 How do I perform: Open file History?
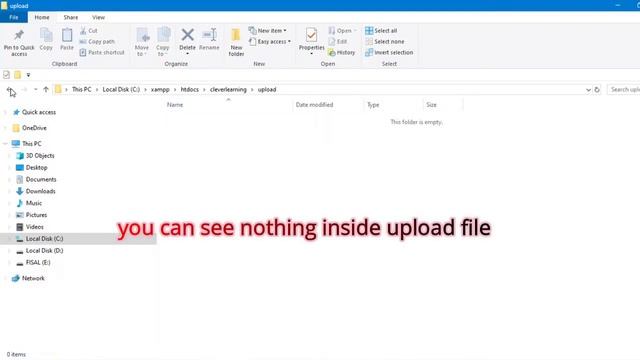pyautogui.click(x=342, y=52)
